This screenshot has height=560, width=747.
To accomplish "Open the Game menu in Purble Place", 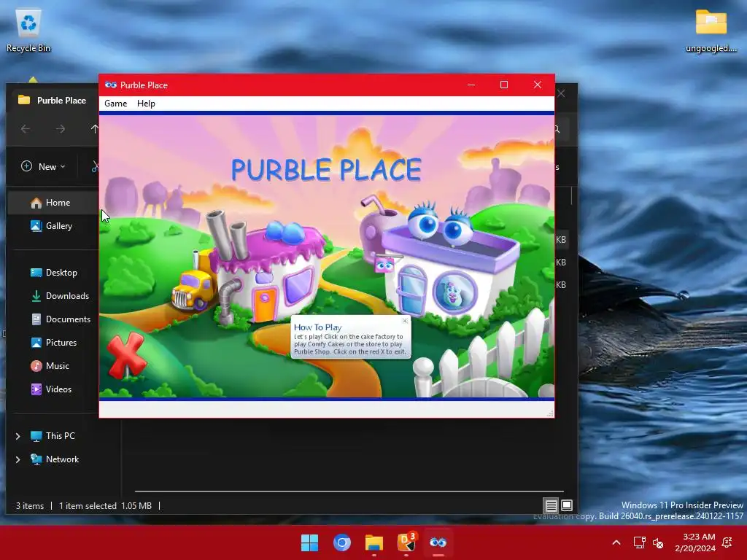I will point(116,104).
